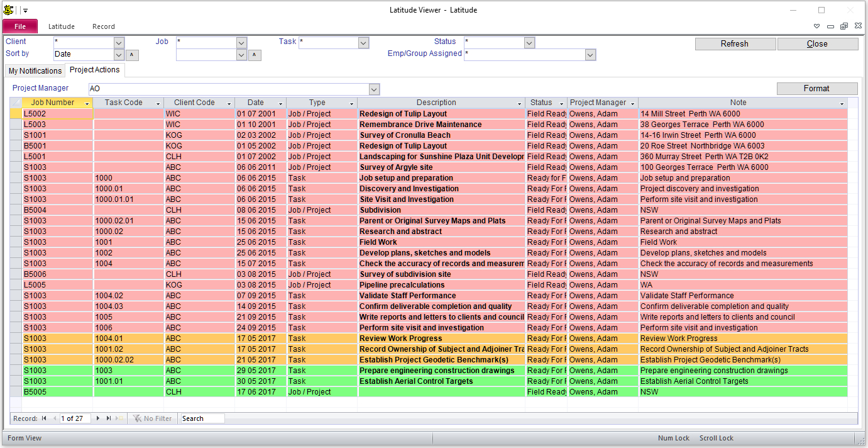Open the Status filter dropdown

coord(529,43)
